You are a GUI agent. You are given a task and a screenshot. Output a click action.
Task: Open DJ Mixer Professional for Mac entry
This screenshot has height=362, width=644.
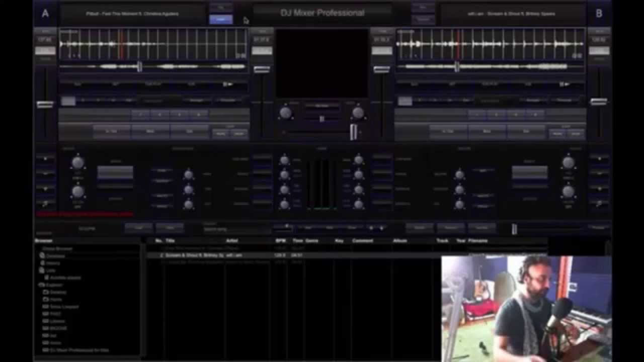79,350
